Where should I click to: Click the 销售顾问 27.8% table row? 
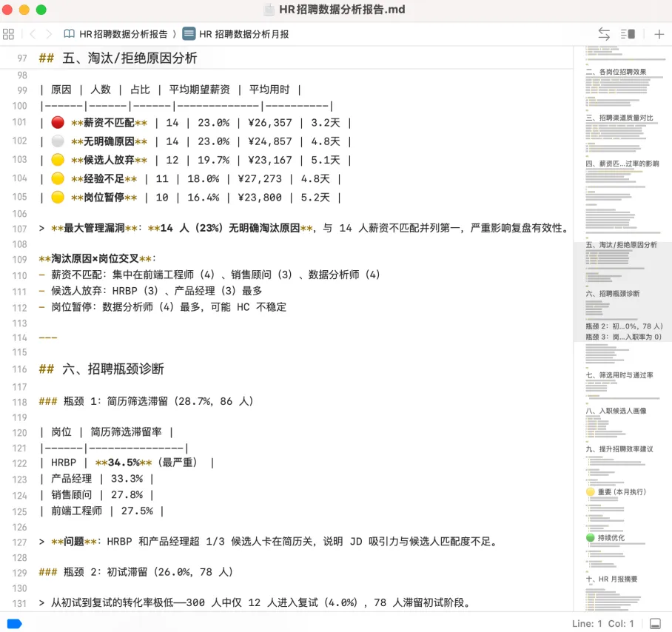(x=97, y=495)
